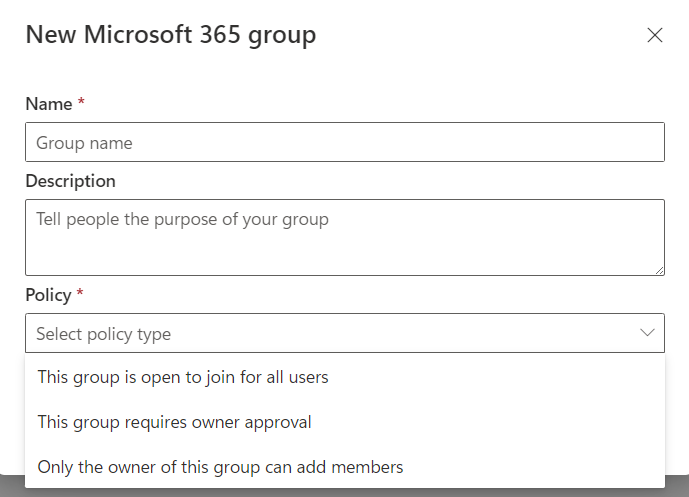This screenshot has height=497, width=689.
Task: Click the "Group name" placeholder text
Action: tap(84, 143)
